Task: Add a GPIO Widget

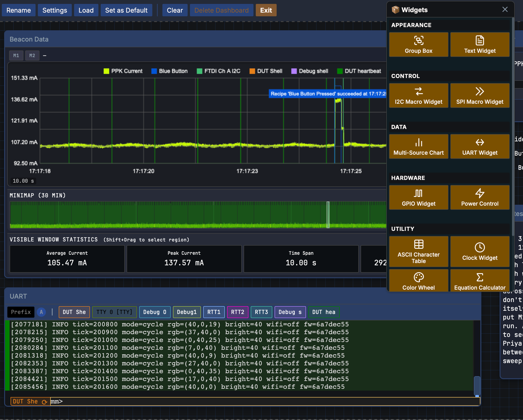Action: tap(418, 197)
